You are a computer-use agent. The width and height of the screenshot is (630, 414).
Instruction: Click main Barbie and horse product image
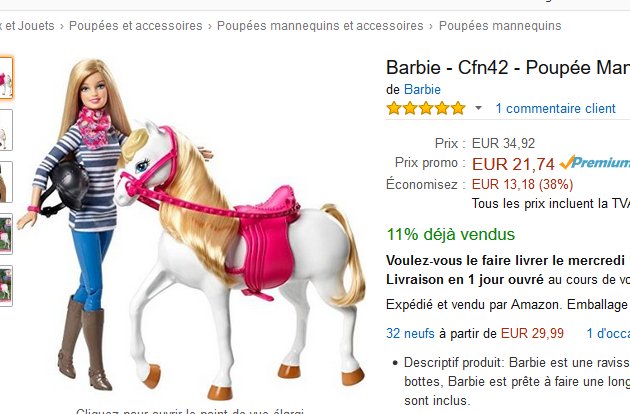tap(192, 227)
